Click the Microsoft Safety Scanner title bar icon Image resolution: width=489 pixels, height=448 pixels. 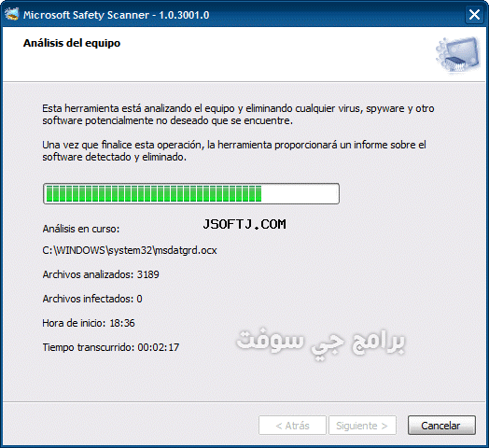coord(12,14)
